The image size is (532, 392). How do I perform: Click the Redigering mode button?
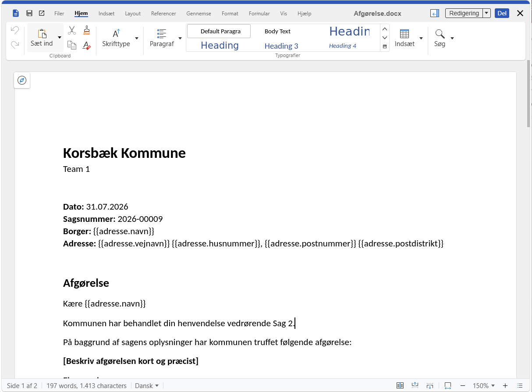[x=464, y=13]
